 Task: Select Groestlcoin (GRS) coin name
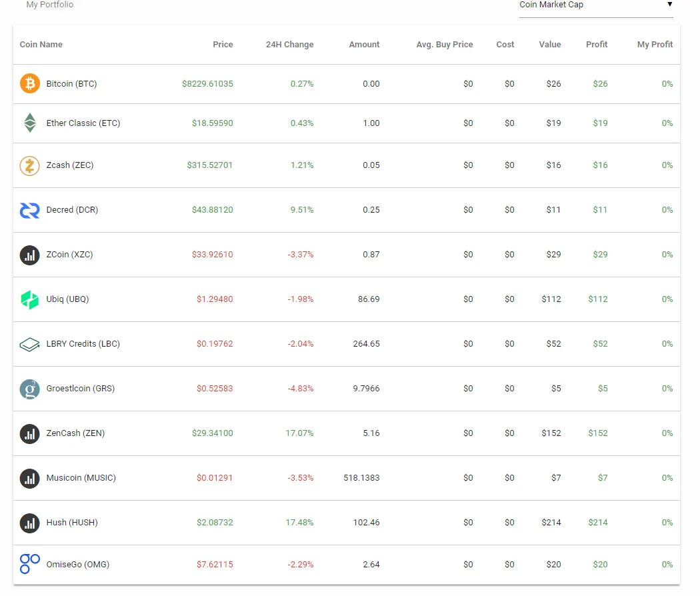(x=81, y=388)
